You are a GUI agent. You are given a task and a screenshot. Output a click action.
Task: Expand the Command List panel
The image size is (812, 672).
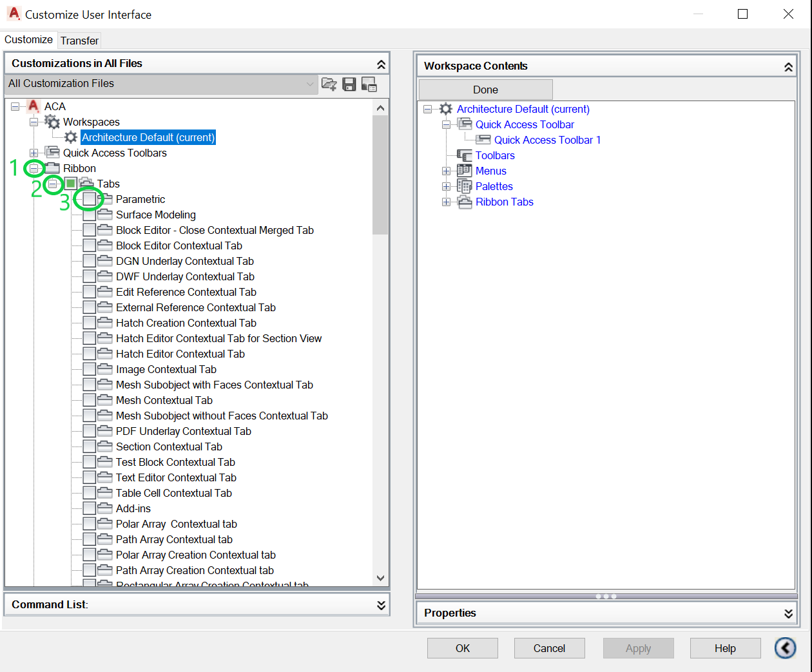(x=381, y=604)
